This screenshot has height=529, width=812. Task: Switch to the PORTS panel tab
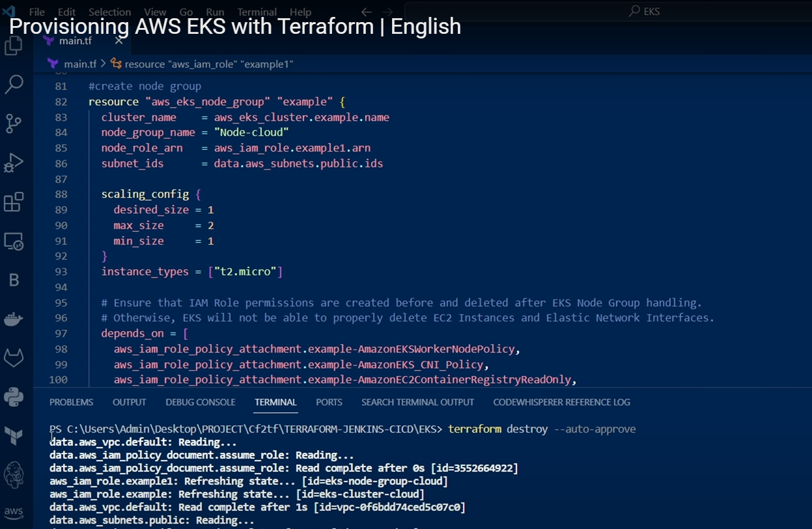tap(329, 402)
